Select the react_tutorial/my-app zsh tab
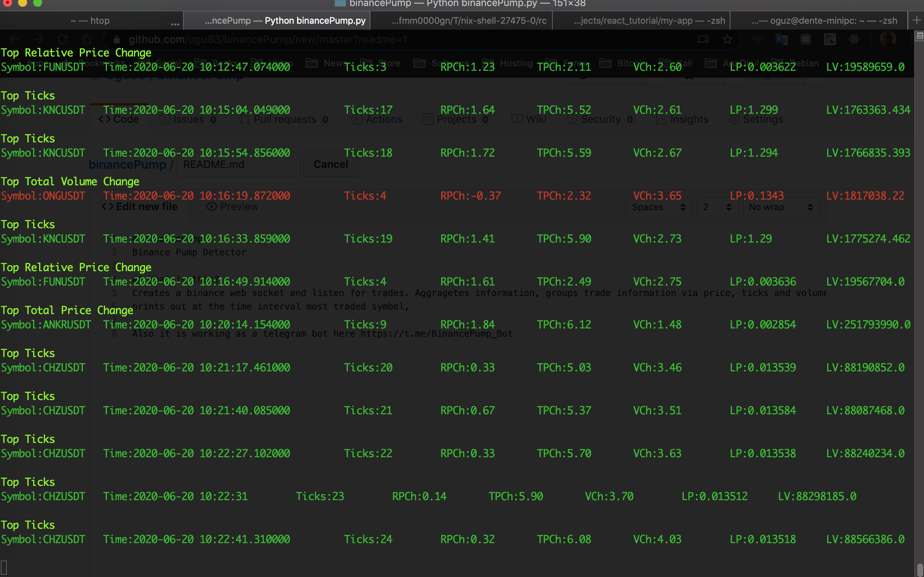The width and height of the screenshot is (924, 577). 648,21
